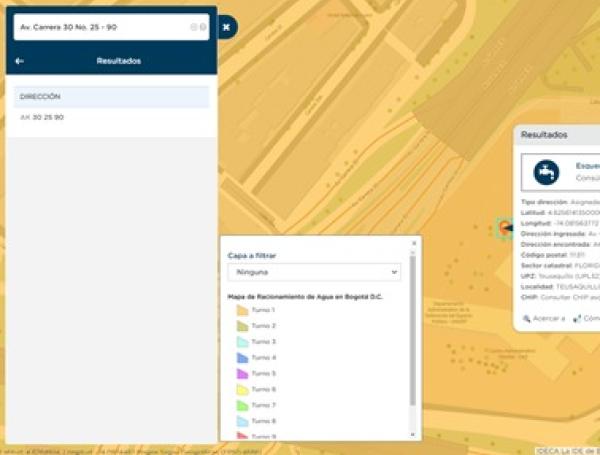Viewport: 600px width, 455px height.
Task: Click the Turno 6 yellow color swatch
Action: tap(241, 389)
